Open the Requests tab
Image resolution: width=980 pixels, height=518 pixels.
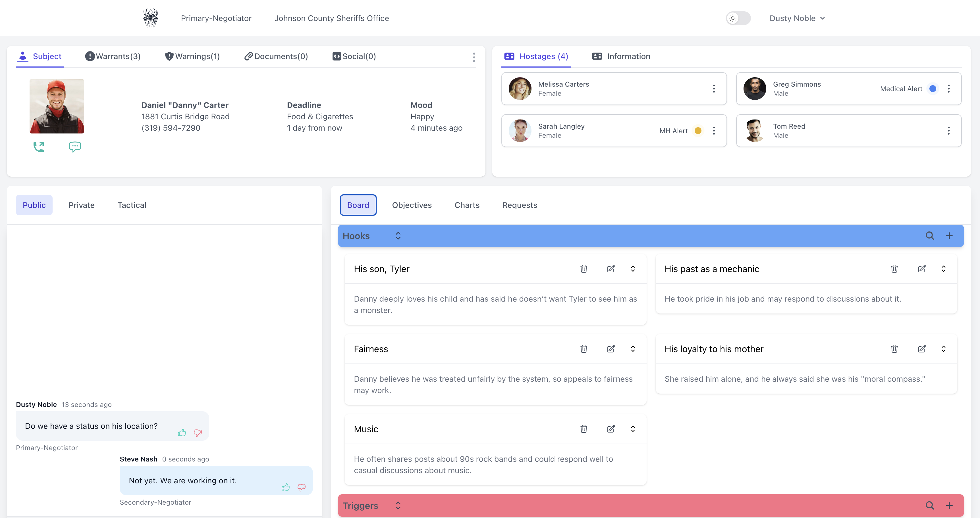click(x=520, y=205)
